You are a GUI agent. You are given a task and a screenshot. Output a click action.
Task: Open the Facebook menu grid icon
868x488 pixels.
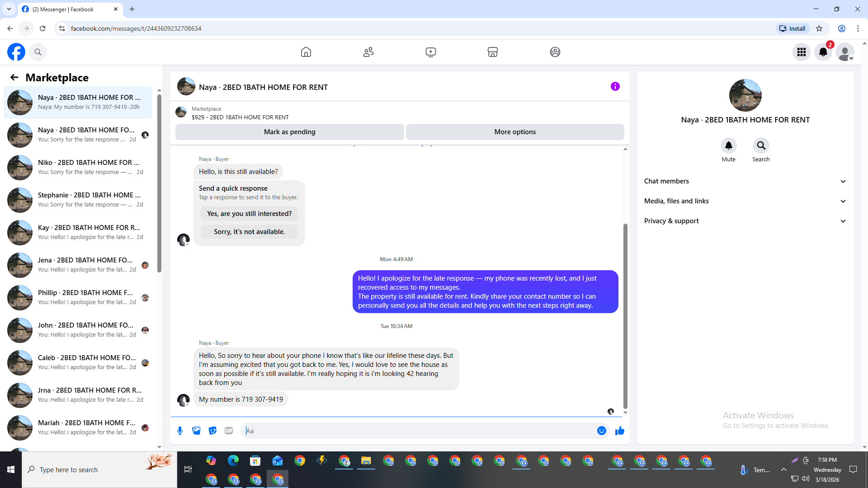click(801, 52)
